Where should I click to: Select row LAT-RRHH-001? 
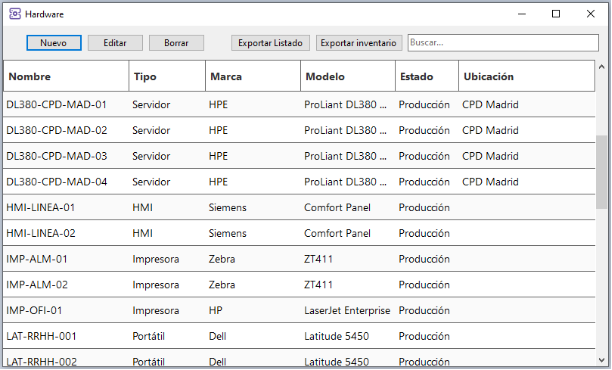coord(299,336)
